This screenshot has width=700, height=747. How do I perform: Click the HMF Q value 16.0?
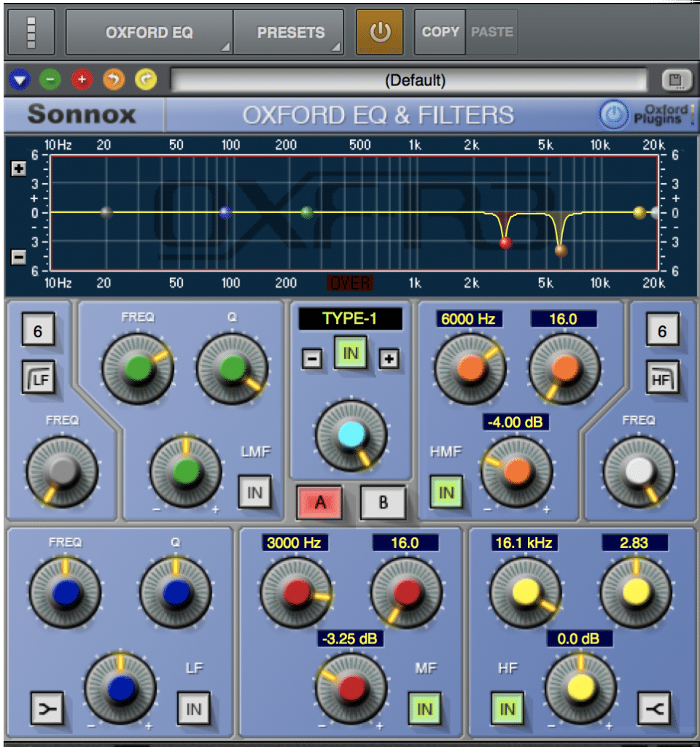(x=564, y=319)
